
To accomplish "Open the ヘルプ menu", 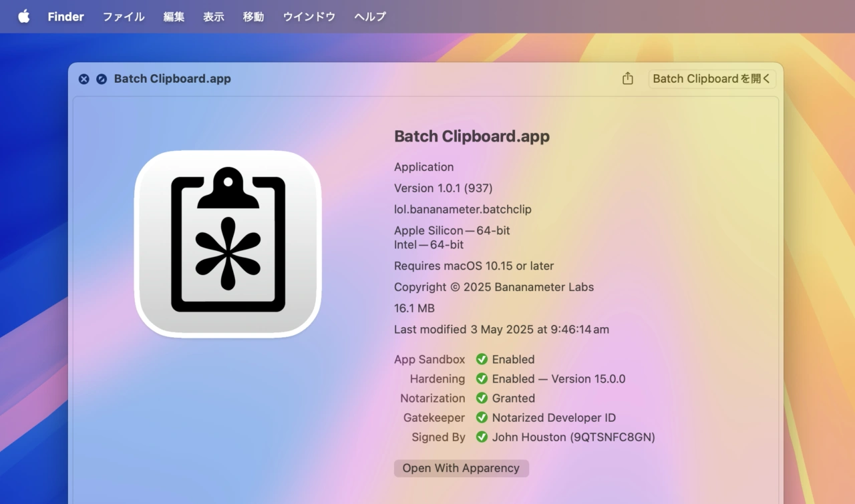I will (x=370, y=17).
